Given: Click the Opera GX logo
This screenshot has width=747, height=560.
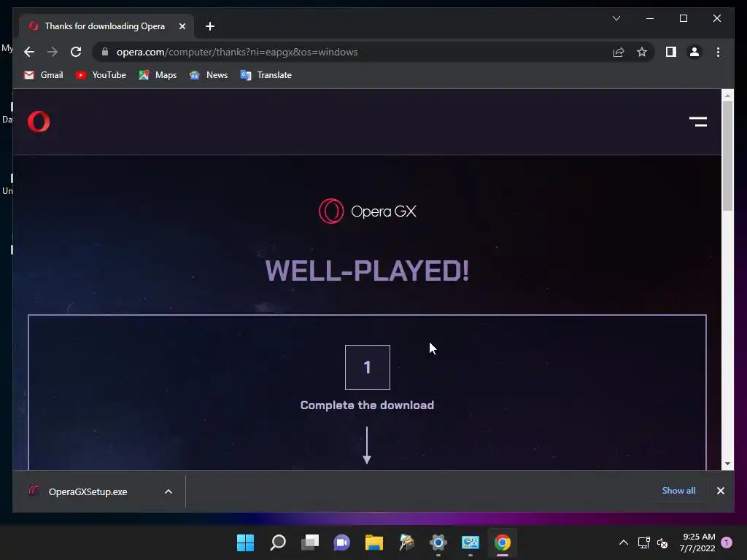Looking at the screenshot, I should point(368,211).
